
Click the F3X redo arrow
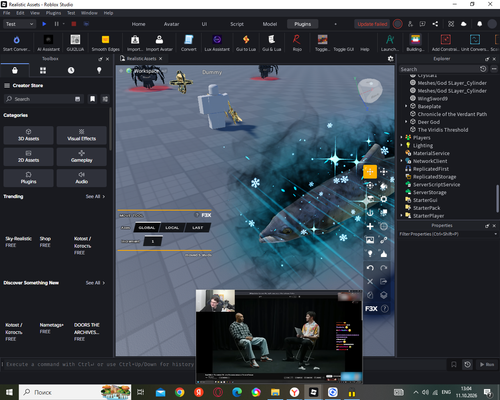[384, 268]
